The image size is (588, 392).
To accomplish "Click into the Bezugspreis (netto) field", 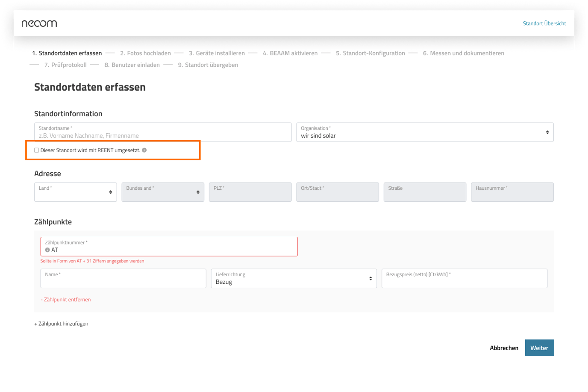I will point(464,282).
